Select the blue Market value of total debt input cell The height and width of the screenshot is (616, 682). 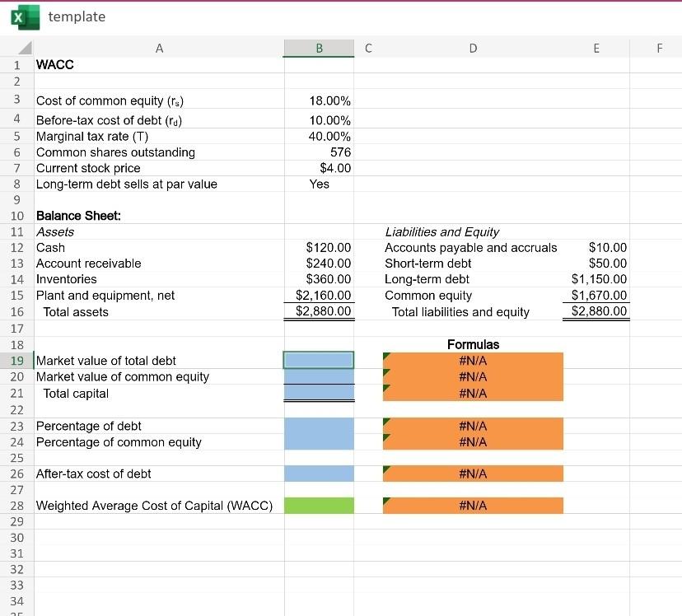click(x=319, y=360)
